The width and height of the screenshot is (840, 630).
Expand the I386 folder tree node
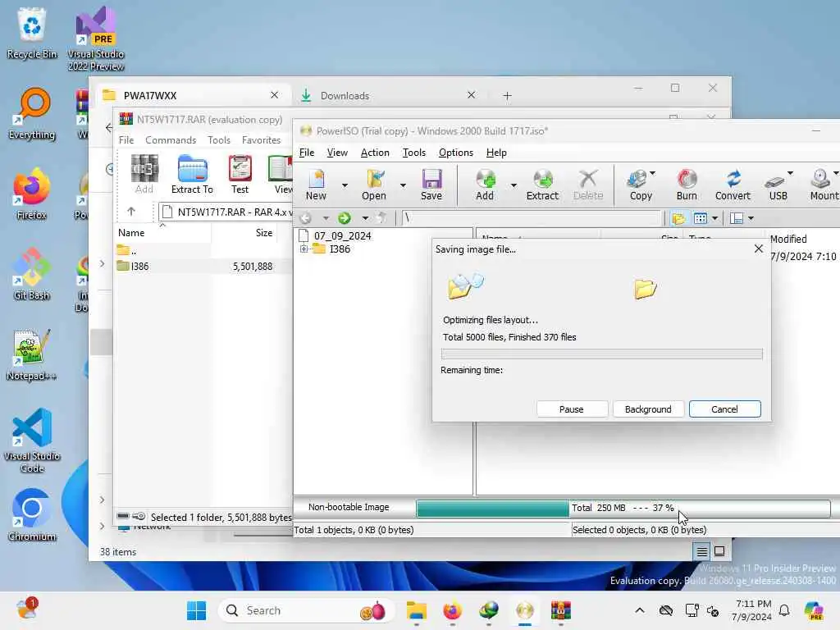304,249
